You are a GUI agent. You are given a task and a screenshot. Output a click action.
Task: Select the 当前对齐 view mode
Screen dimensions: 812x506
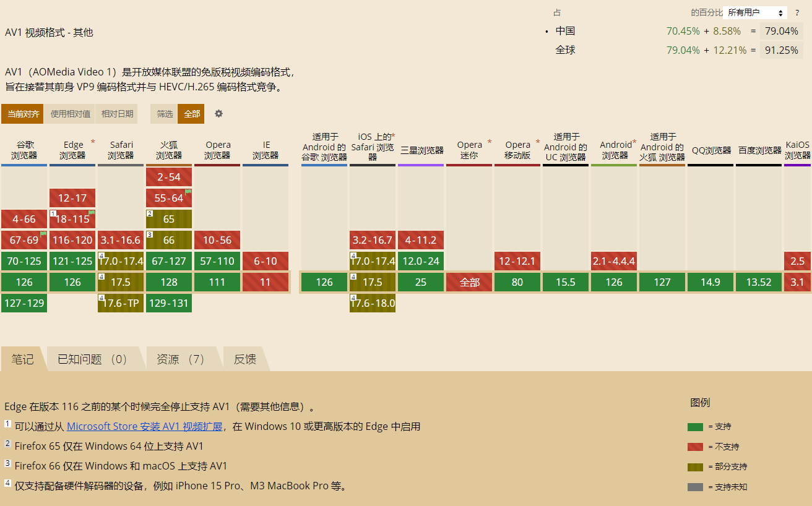[23, 114]
